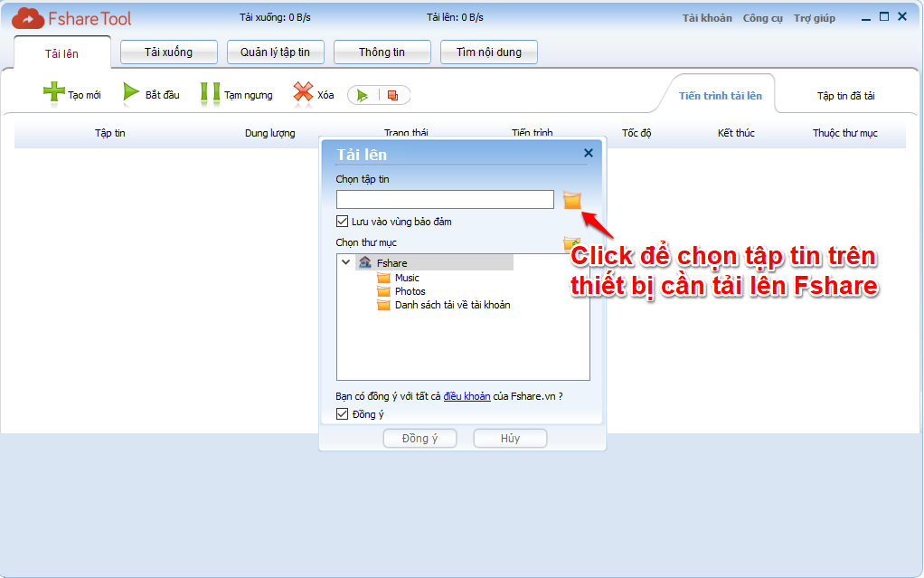This screenshot has height=578, width=924.
Task: Open the file browser folder icon beside the file field
Action: pos(571,200)
